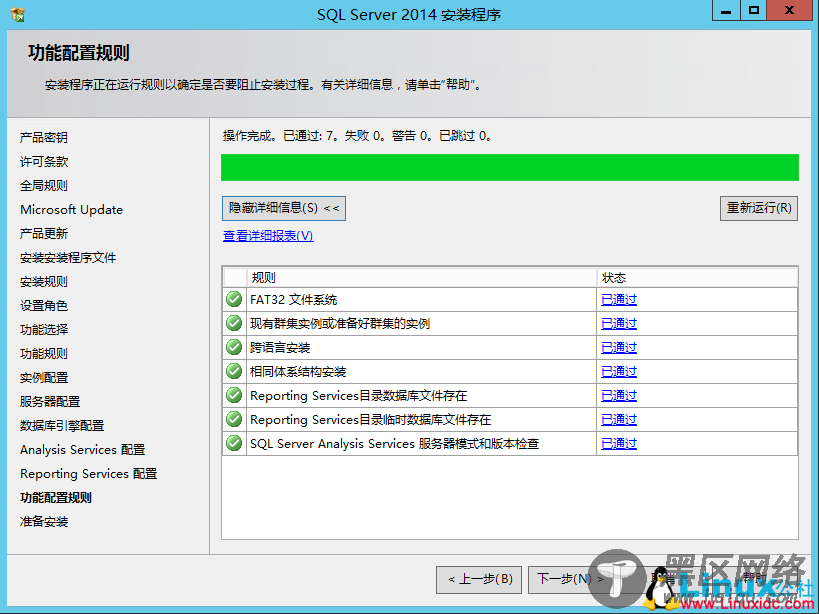Select 产品密钥 step in sidebar
The image size is (819, 614).
(44, 137)
